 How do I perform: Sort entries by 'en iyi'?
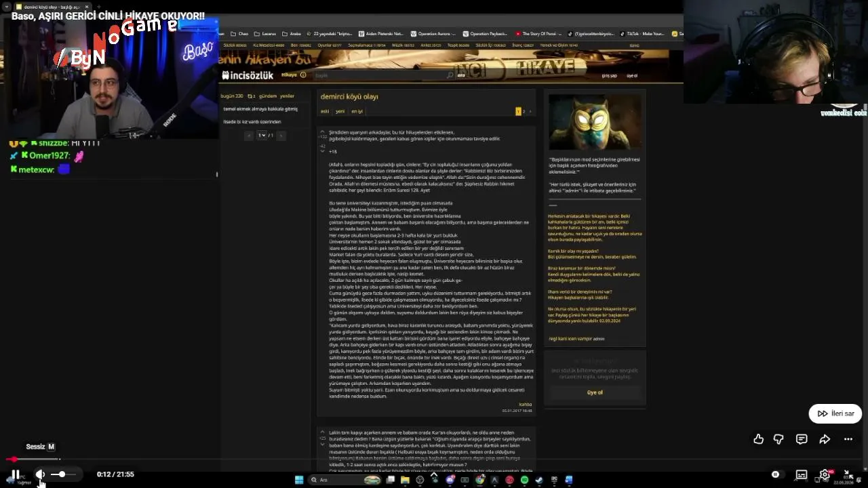click(x=357, y=111)
